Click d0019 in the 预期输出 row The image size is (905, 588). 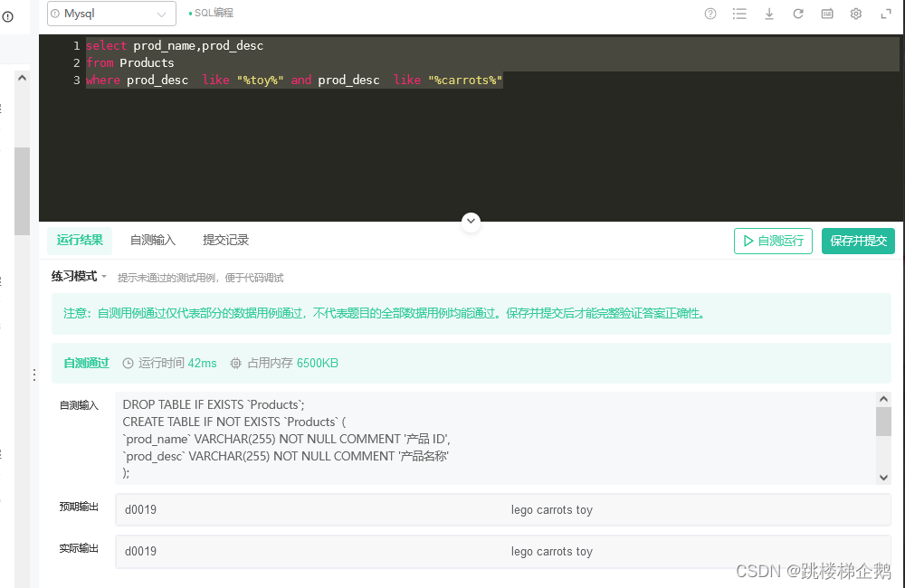141,509
